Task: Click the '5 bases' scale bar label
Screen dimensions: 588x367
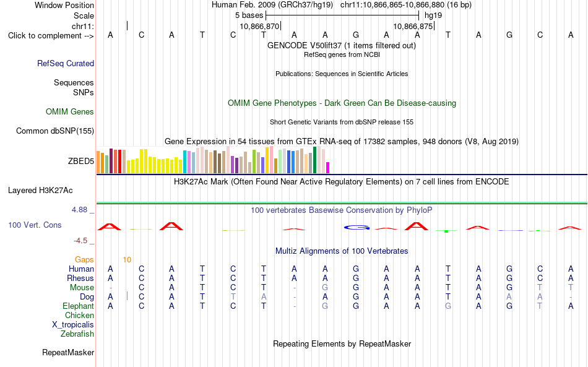Action: pyautogui.click(x=249, y=15)
